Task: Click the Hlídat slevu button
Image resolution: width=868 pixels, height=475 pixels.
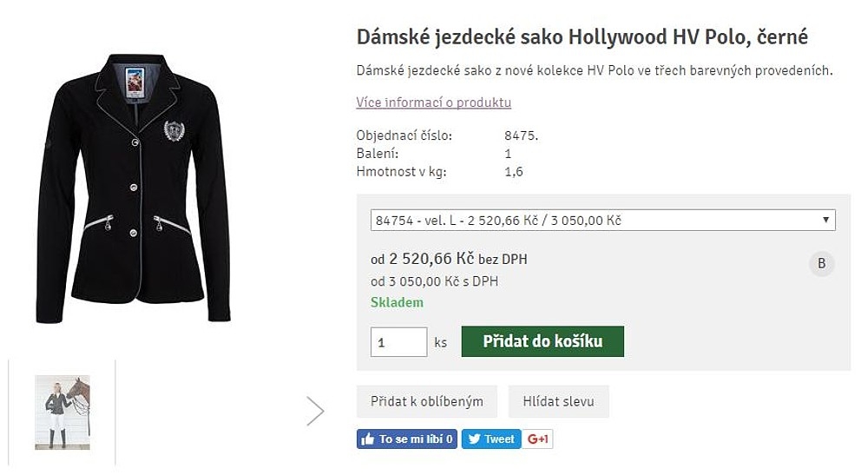Action: click(558, 401)
